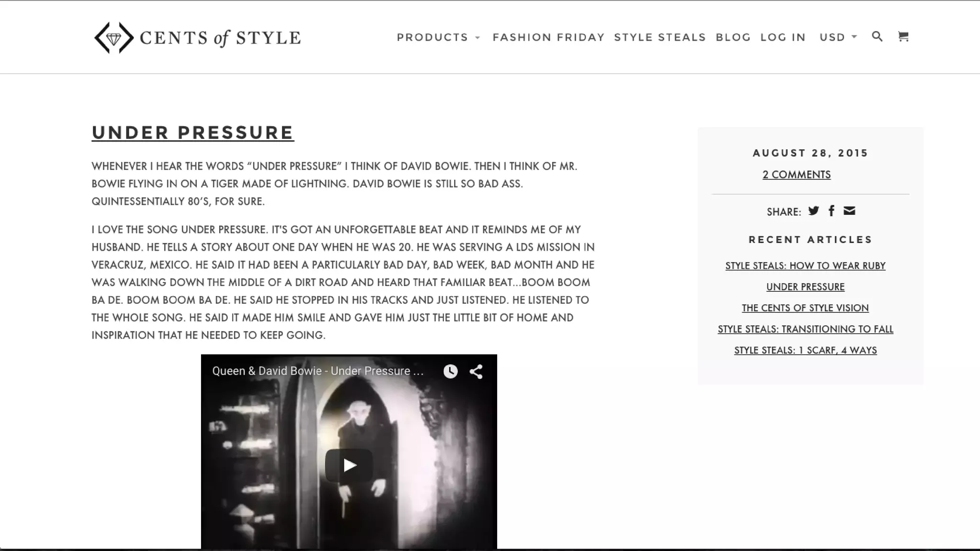Open the site search icon
Viewport: 980px width, 551px height.
877,36
